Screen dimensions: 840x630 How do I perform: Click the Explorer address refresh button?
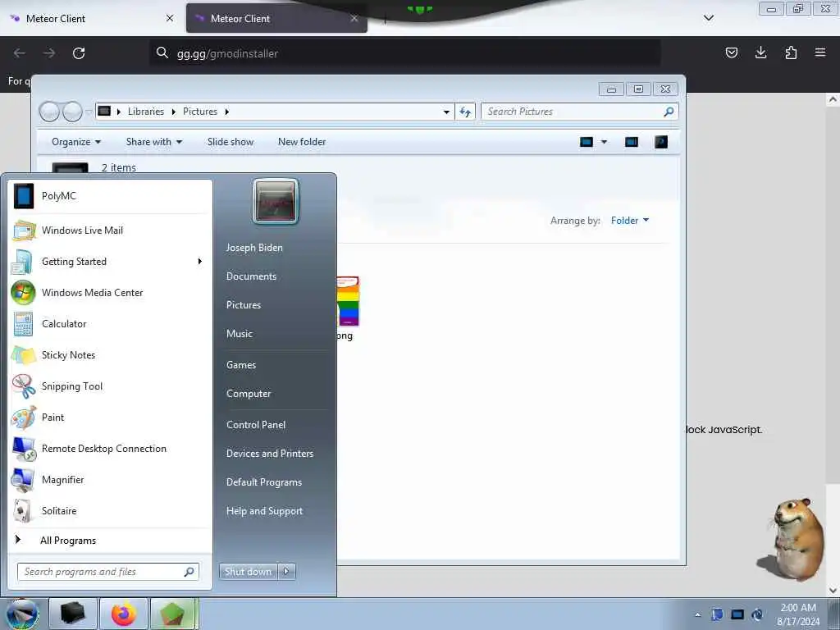(465, 112)
